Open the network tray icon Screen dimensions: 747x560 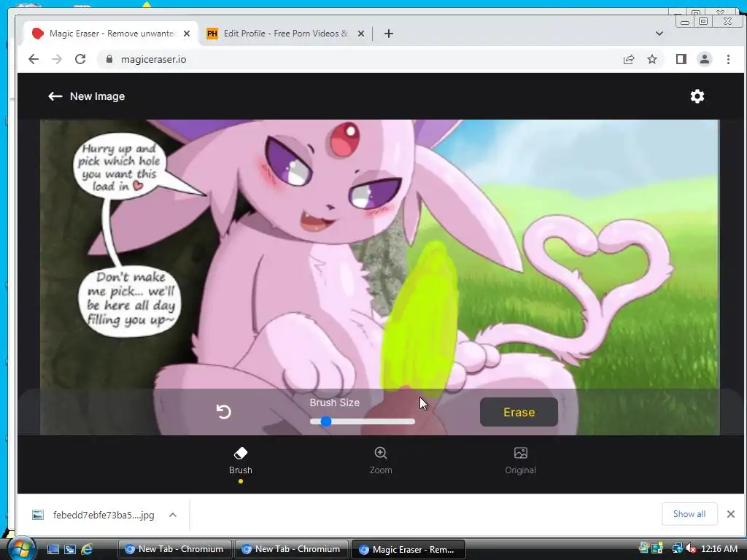pyautogui.click(x=677, y=549)
